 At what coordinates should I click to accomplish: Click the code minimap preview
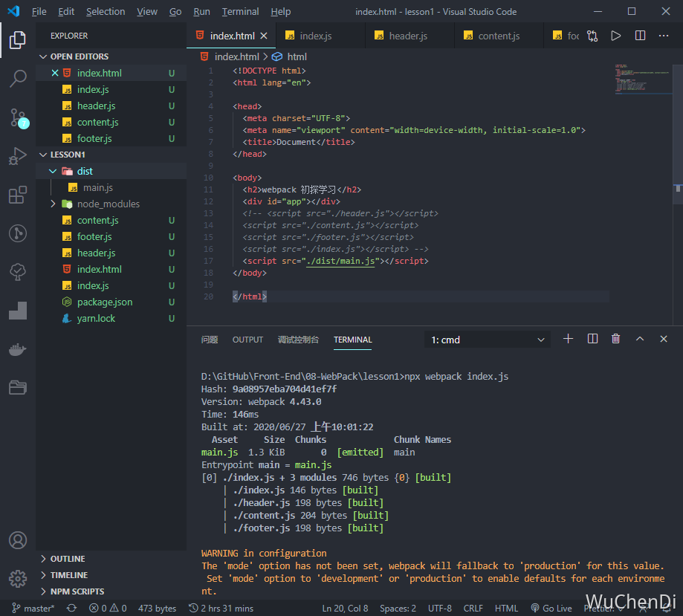coord(644,79)
